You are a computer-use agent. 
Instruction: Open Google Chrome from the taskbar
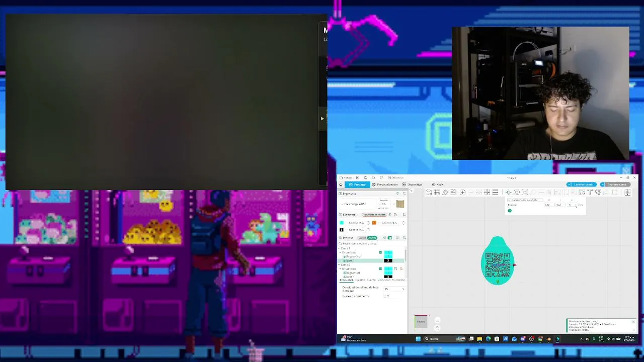(x=540, y=339)
